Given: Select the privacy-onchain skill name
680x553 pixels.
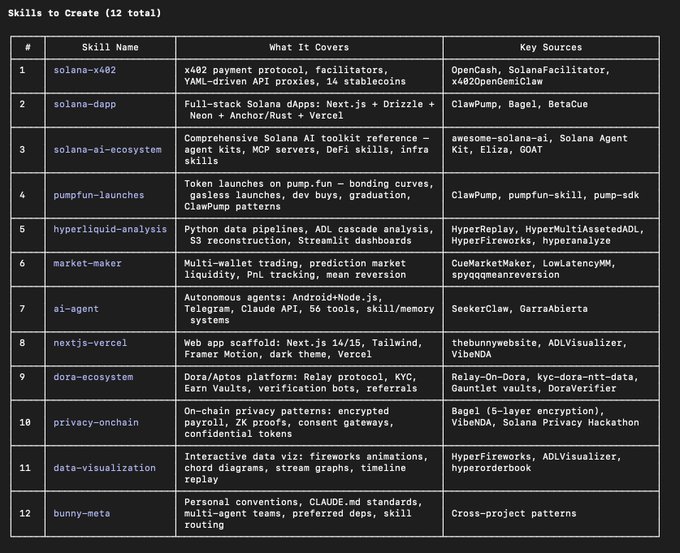Looking at the screenshot, I should tap(98, 423).
